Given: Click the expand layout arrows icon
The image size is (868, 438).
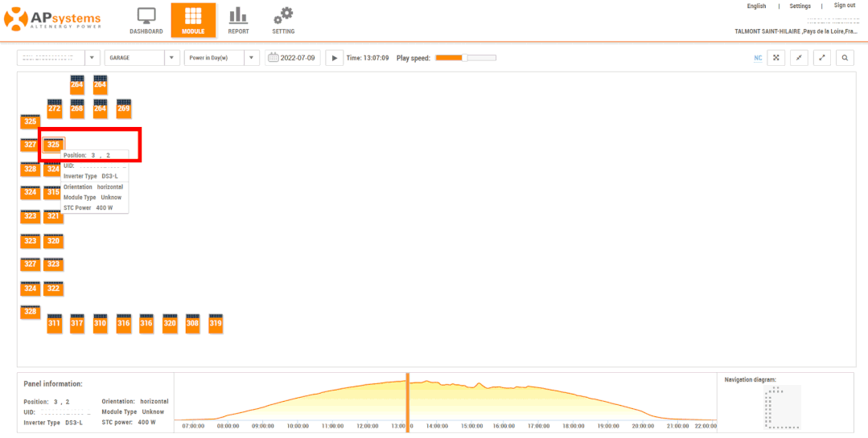Looking at the screenshot, I should tap(821, 58).
